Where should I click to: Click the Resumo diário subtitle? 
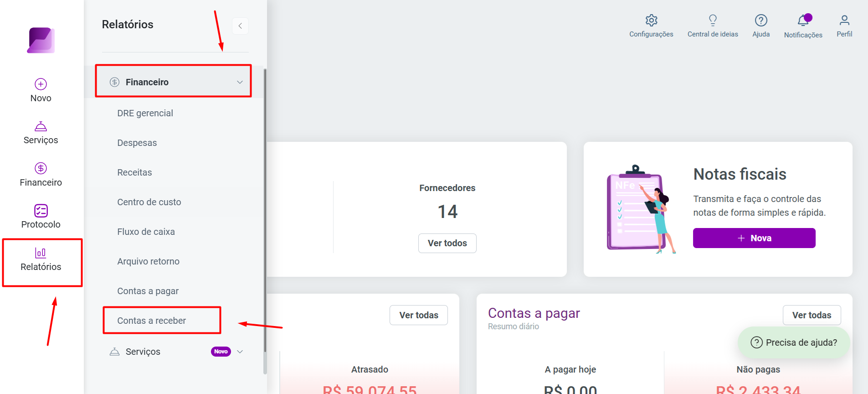(513, 327)
